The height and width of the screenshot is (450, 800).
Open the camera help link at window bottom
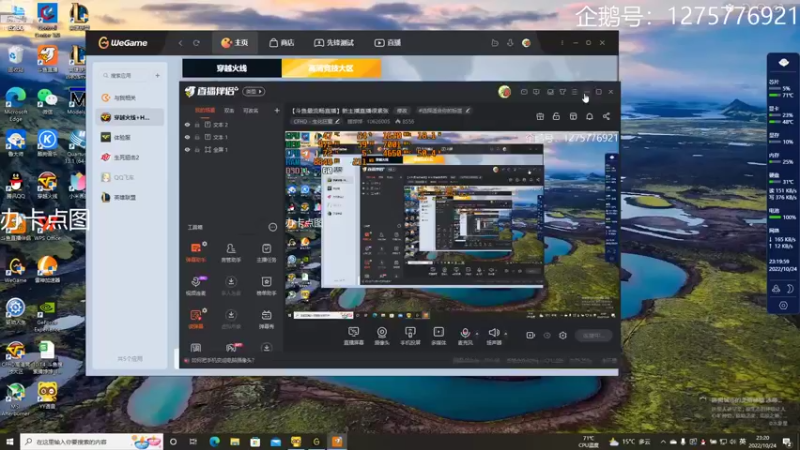[222, 360]
